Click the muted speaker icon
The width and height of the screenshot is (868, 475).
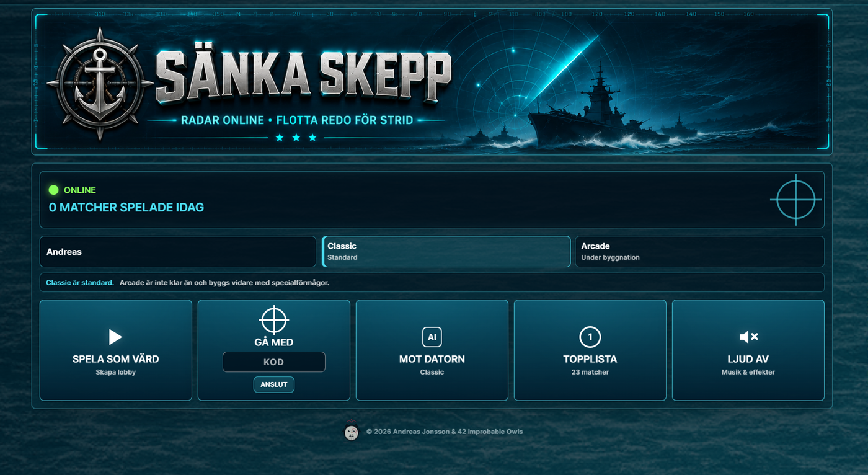pyautogui.click(x=748, y=337)
